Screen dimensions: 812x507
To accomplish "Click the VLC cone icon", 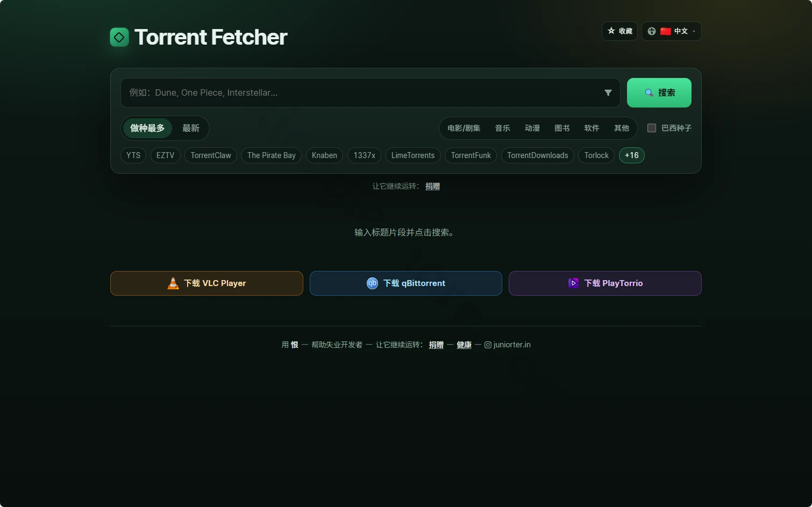I will pos(173,283).
